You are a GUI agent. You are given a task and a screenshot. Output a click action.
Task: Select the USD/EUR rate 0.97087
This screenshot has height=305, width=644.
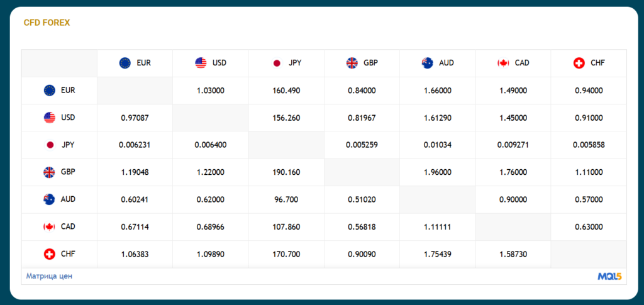(x=135, y=118)
